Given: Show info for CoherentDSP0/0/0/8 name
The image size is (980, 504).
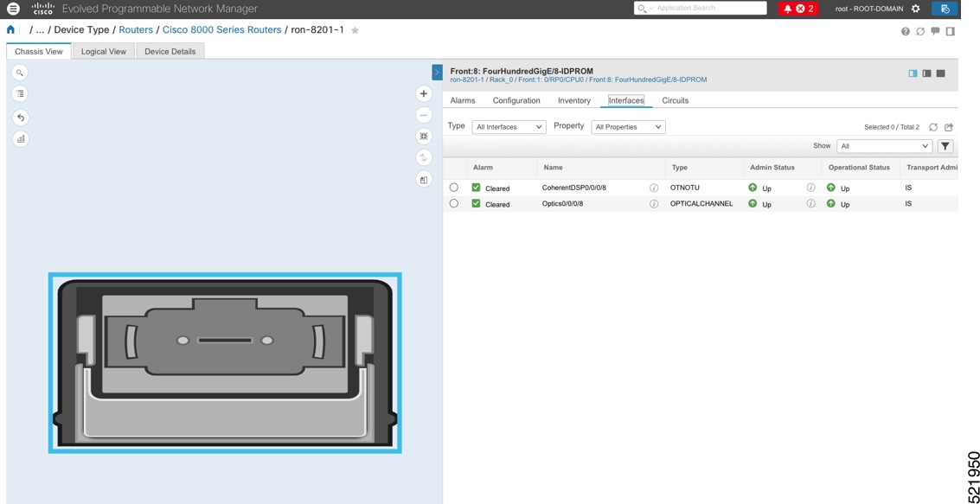Looking at the screenshot, I should pyautogui.click(x=654, y=188).
